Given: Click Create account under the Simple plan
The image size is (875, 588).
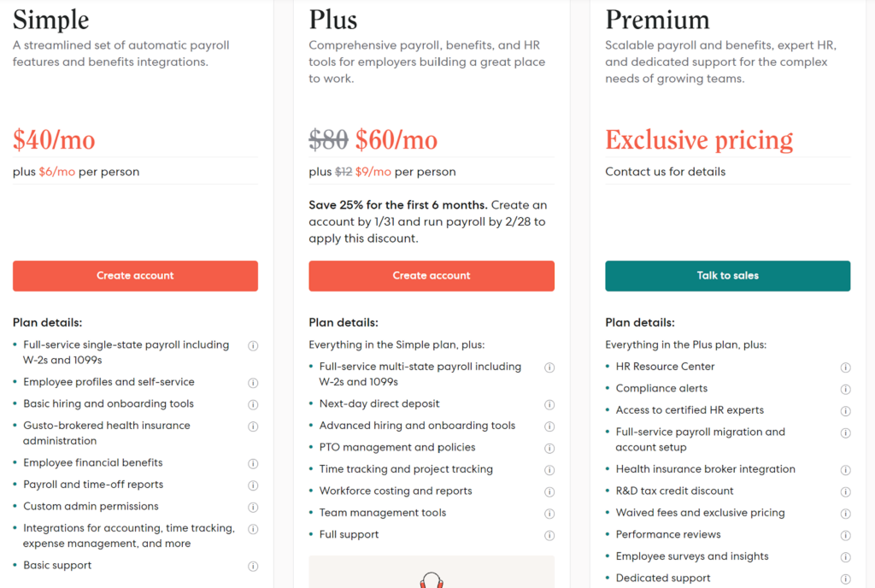Looking at the screenshot, I should click(x=135, y=276).
